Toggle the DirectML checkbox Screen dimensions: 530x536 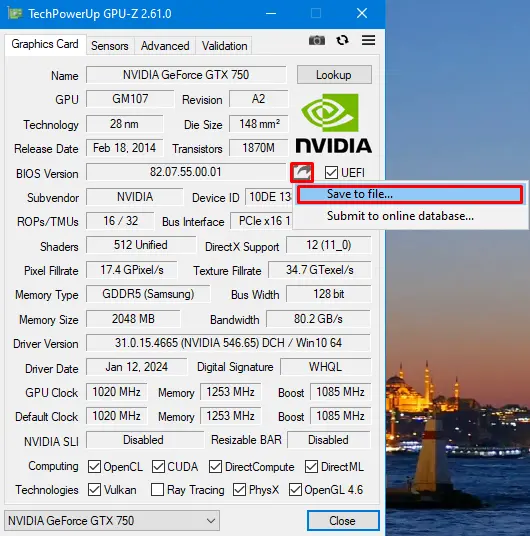click(311, 466)
